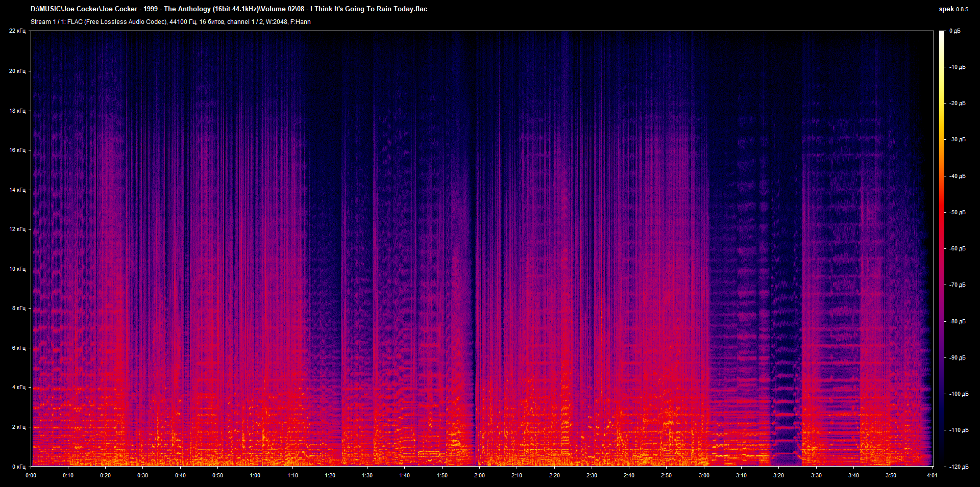Click the Stream 1/1 FLAC info line
The width and height of the screenshot is (980, 487).
(170, 22)
